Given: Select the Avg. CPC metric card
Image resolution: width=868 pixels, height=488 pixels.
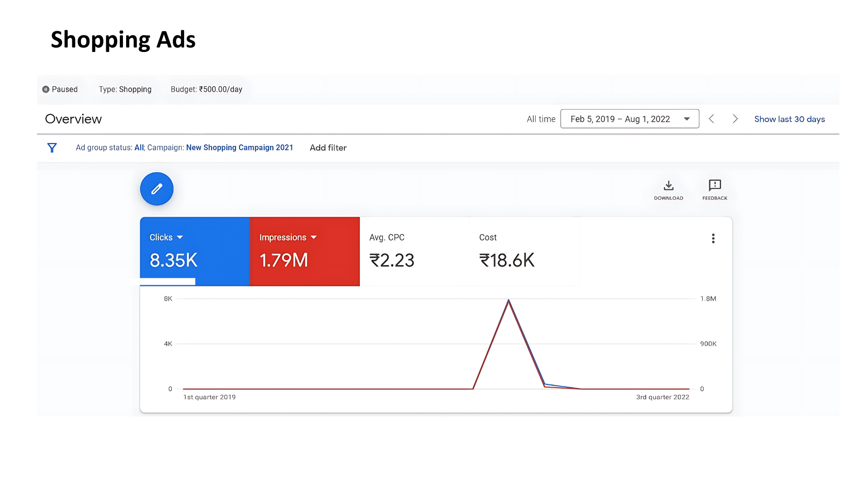Looking at the screenshot, I should click(x=414, y=251).
